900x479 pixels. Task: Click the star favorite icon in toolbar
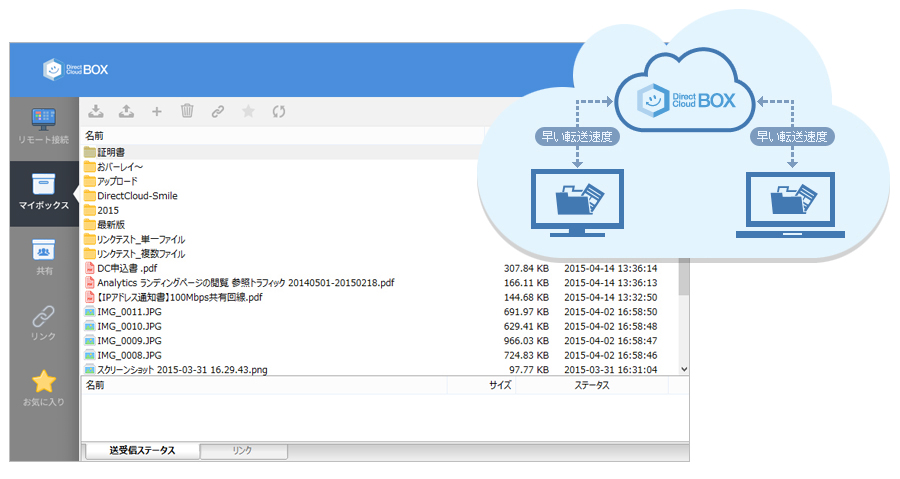pos(248,111)
